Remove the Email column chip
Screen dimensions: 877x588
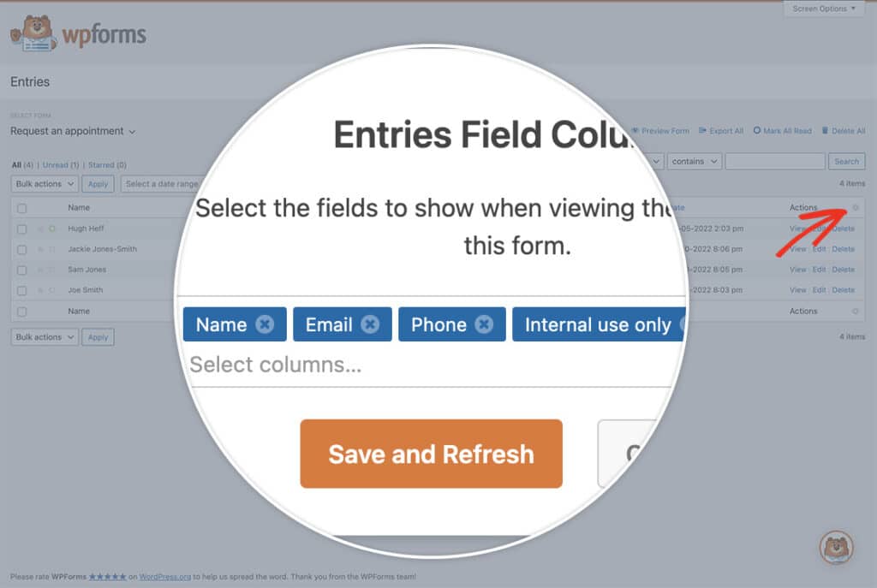pyautogui.click(x=370, y=324)
